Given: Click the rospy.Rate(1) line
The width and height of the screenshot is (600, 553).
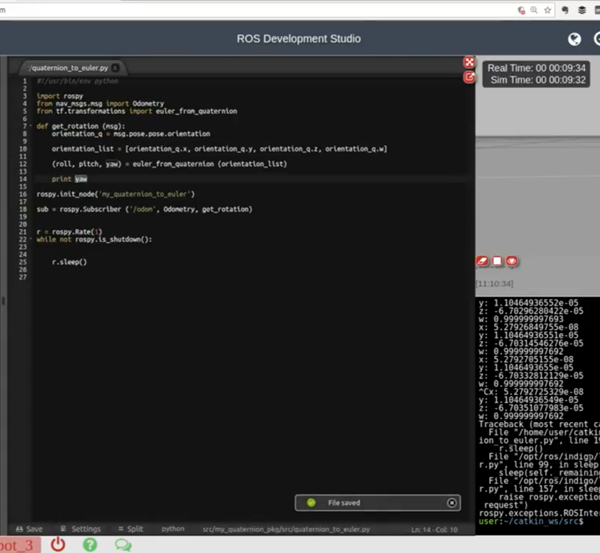Looking at the screenshot, I should 69,232.
